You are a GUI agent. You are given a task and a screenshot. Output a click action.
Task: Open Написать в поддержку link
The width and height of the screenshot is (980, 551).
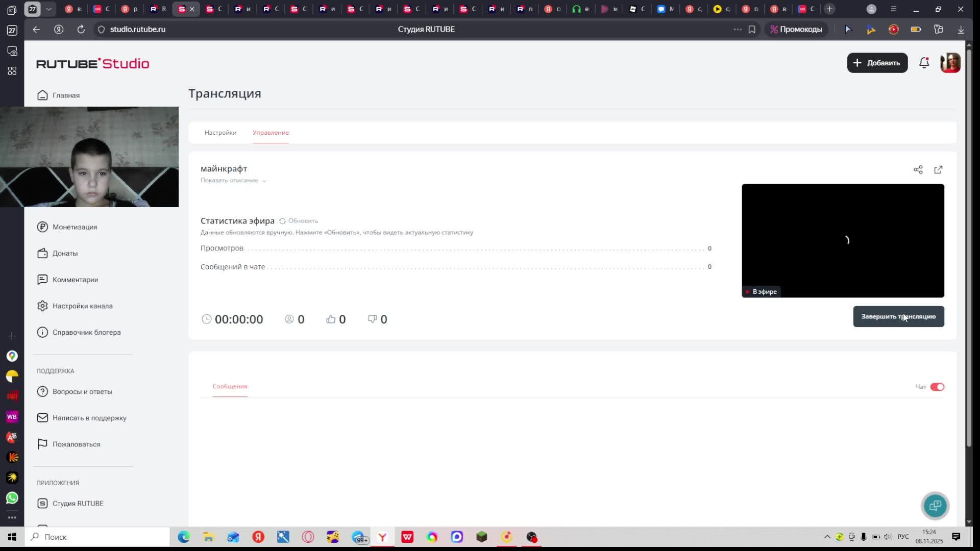89,418
